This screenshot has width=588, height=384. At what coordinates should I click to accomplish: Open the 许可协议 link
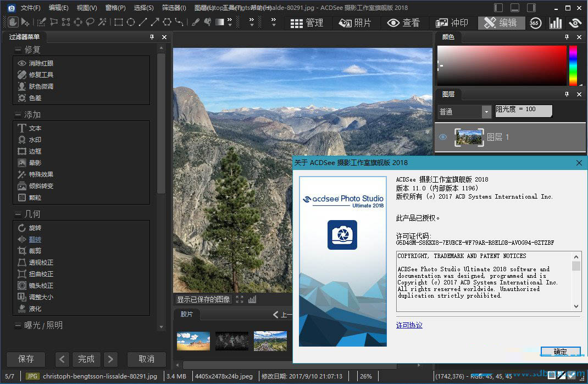(x=409, y=325)
